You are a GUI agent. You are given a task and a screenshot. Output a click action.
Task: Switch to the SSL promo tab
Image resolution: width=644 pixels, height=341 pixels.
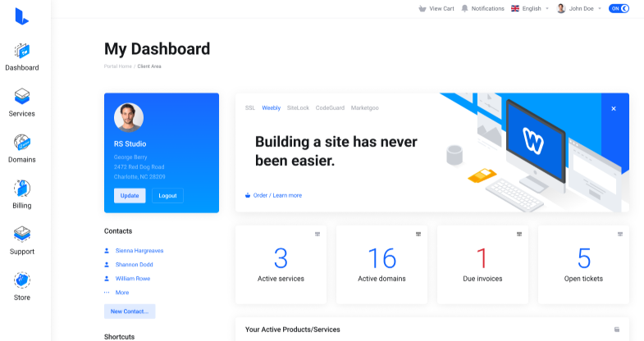tap(250, 107)
